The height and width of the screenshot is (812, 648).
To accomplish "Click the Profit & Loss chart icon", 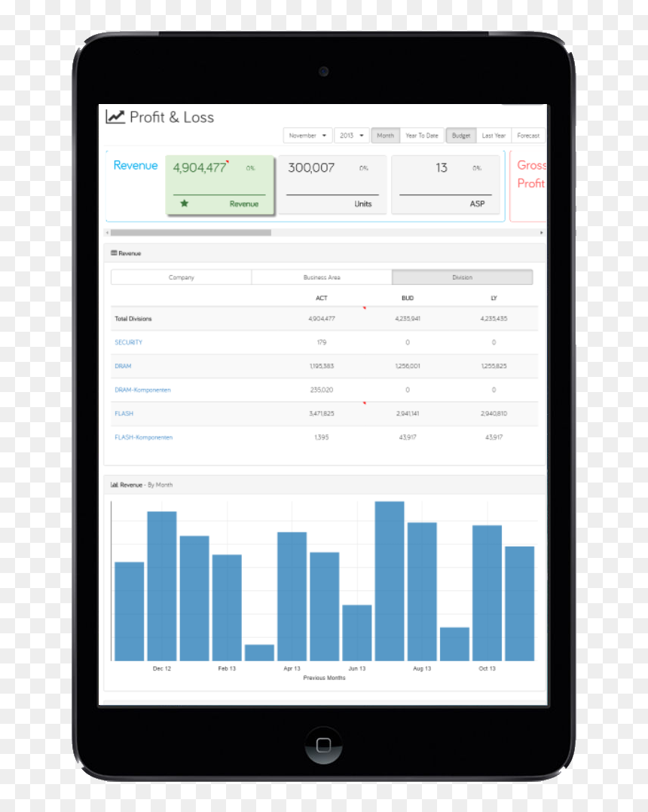I will click(115, 117).
